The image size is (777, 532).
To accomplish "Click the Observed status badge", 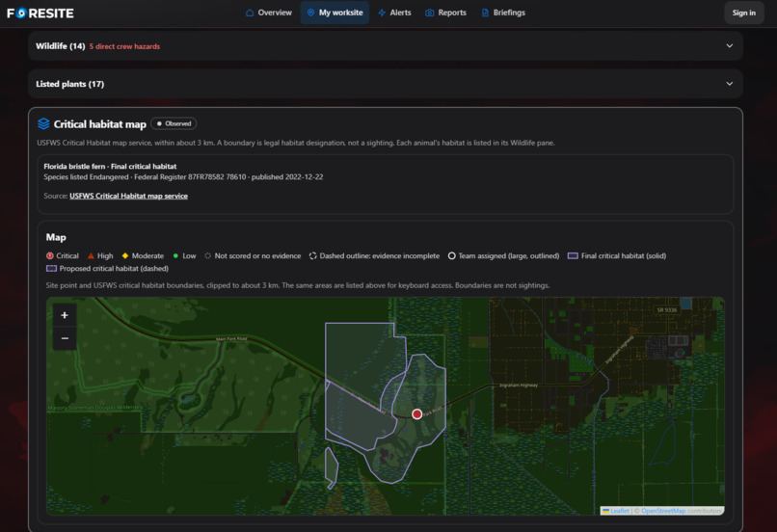I will pyautogui.click(x=174, y=123).
